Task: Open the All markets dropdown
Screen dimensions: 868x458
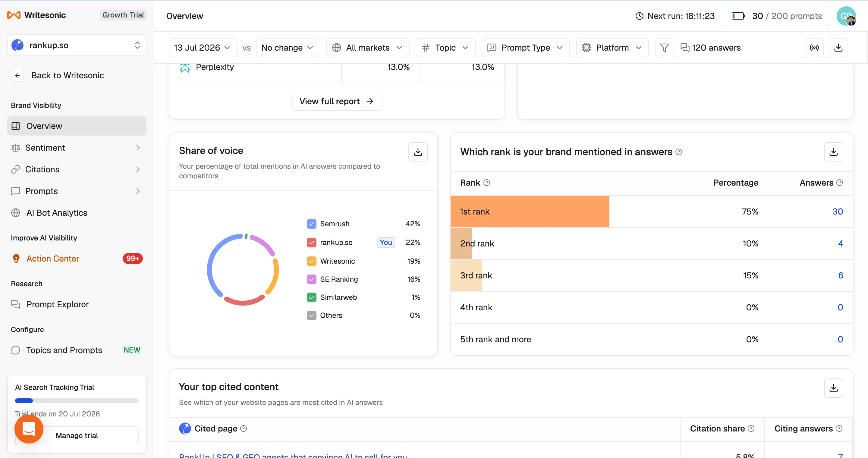Action: pos(368,48)
